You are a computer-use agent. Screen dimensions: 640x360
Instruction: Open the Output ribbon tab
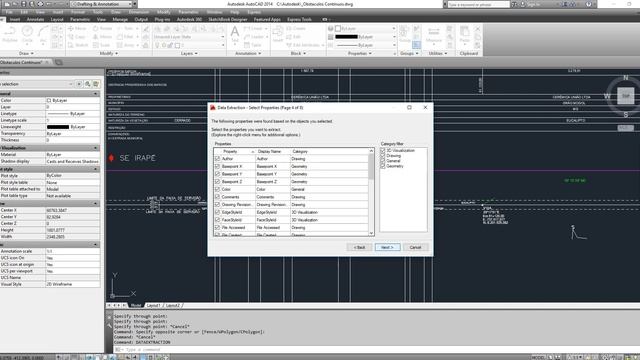point(141,19)
